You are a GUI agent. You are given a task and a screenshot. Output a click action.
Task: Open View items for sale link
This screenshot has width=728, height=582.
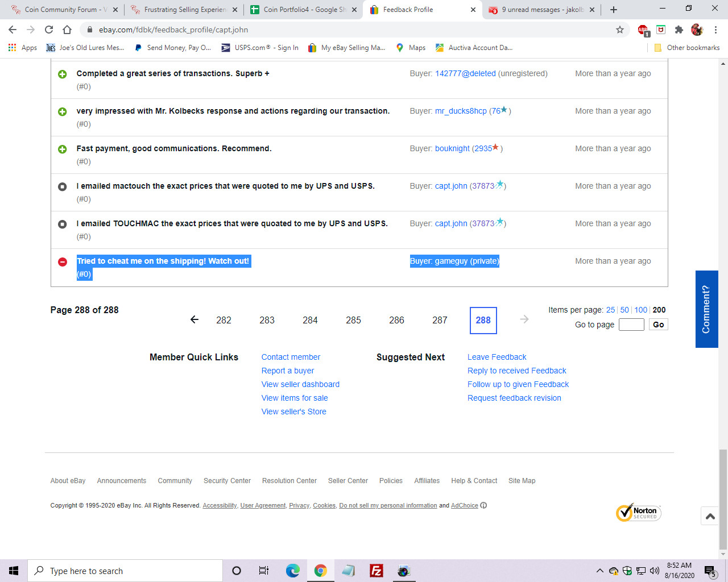pos(295,398)
